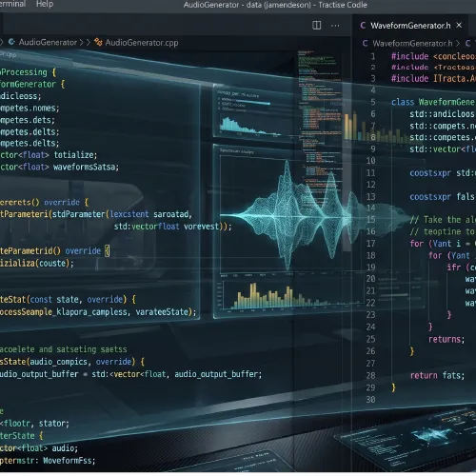Viewport: 476px width, 476px height.
Task: Click line number 13 in the gutter
Action: [370, 197]
